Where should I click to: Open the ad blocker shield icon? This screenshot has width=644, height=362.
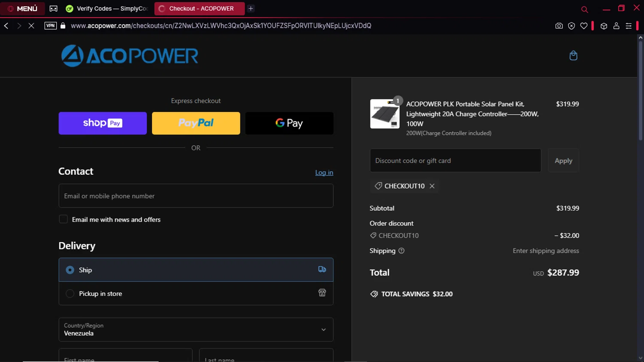(571, 26)
